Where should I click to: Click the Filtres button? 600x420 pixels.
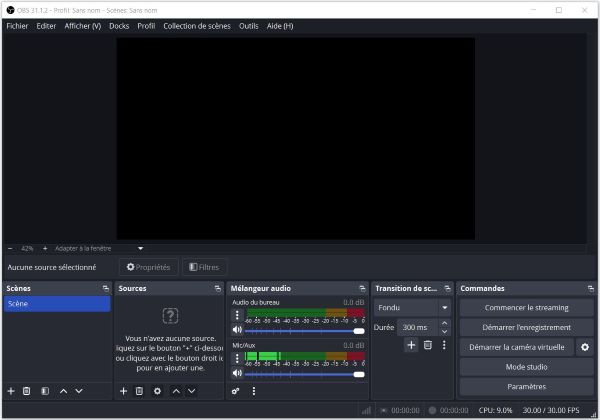click(x=204, y=267)
